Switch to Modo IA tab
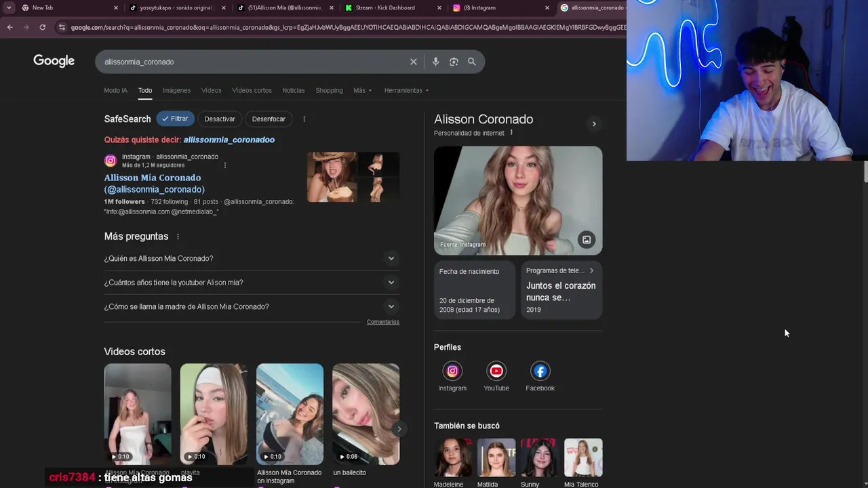The image size is (868, 488). click(115, 90)
